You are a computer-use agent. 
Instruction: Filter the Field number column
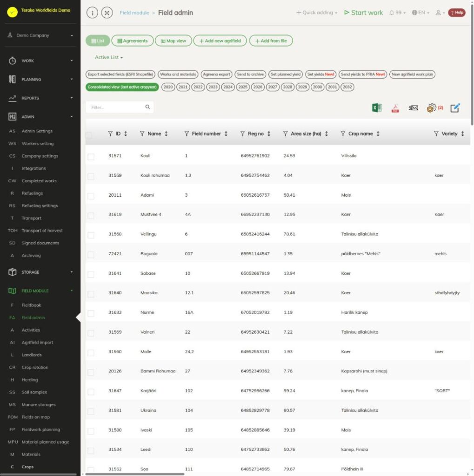coord(187,133)
